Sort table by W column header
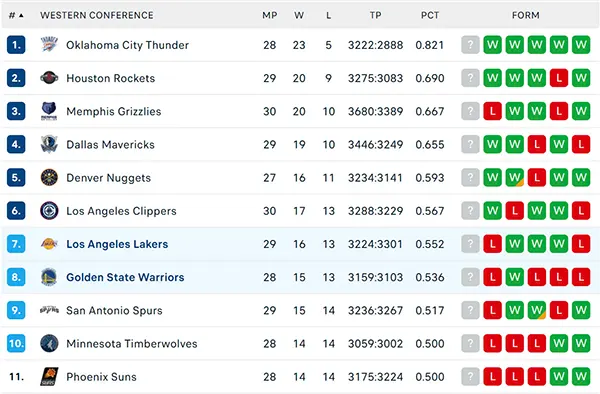This screenshot has width=600, height=394. pyautogui.click(x=299, y=15)
